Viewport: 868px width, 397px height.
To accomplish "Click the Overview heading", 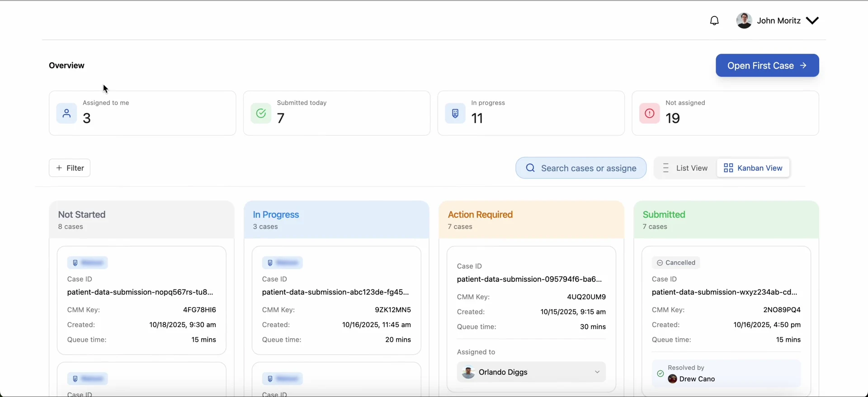I will 66,66.
